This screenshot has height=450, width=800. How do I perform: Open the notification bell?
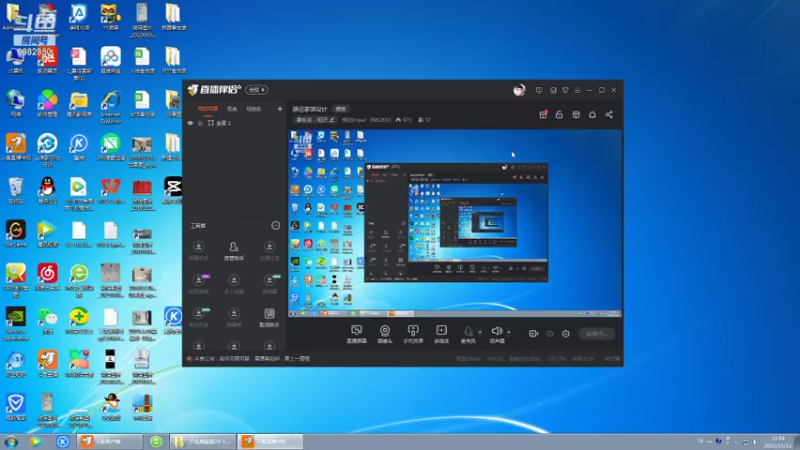592,115
